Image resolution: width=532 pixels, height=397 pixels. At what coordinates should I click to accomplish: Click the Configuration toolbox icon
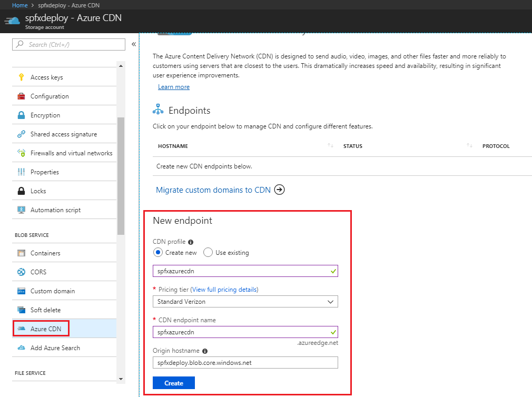[x=22, y=96]
